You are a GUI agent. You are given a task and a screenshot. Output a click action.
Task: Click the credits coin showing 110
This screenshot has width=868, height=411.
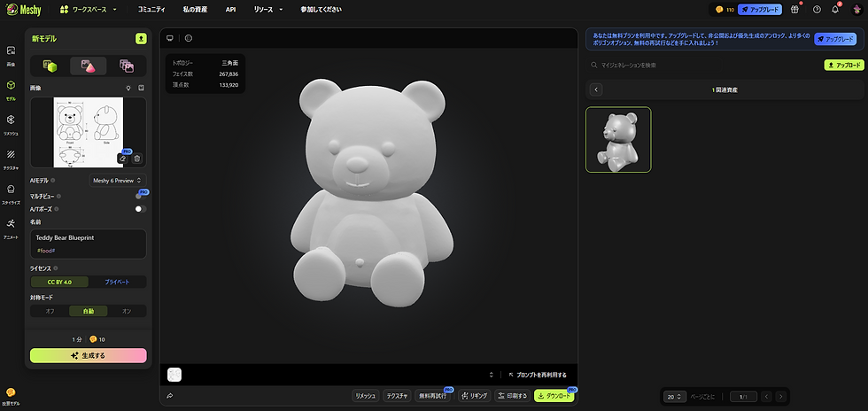[725, 10]
